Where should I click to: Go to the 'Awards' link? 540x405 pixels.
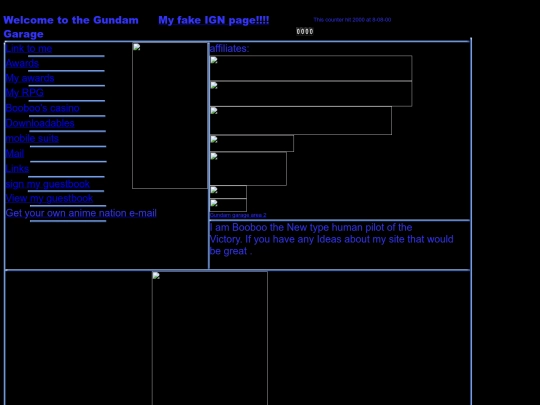coord(22,63)
